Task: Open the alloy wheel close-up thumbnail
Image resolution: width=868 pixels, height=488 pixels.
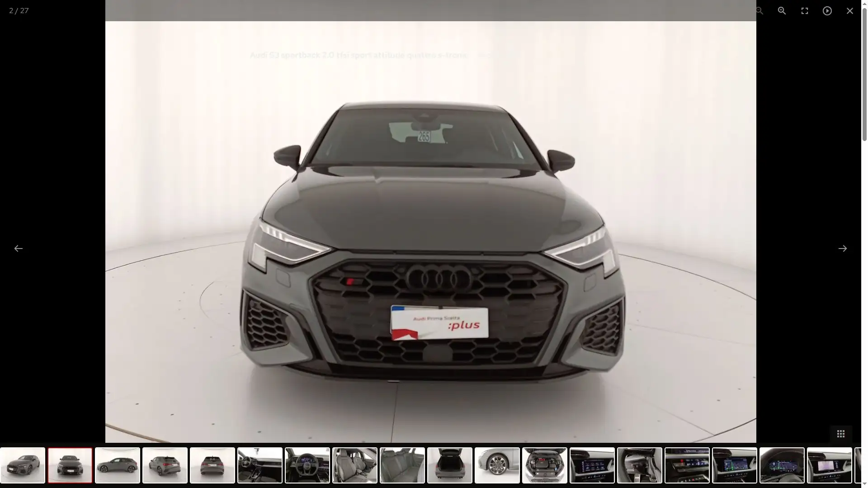Action: point(497,465)
